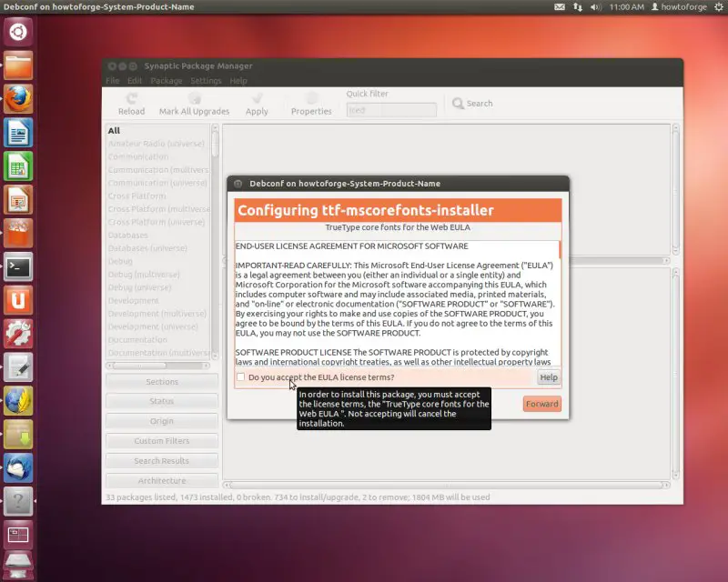Select the "Databases (universe)" category

click(147, 248)
